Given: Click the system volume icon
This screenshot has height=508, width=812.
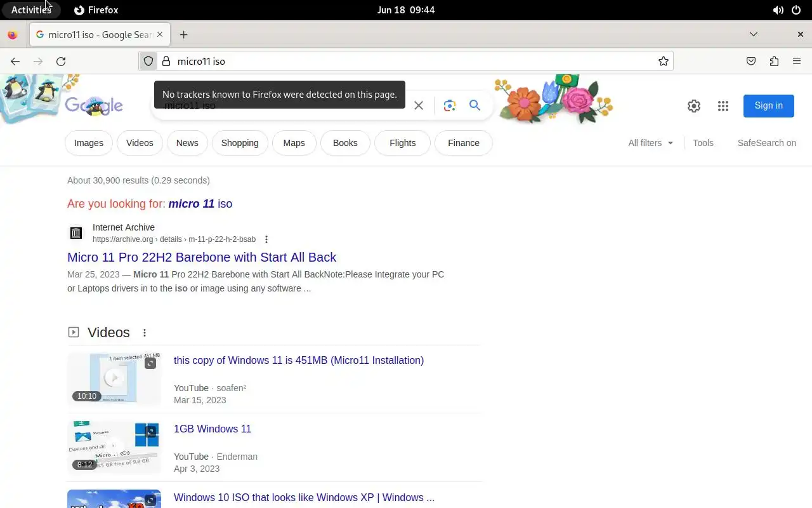Looking at the screenshot, I should click(x=778, y=10).
